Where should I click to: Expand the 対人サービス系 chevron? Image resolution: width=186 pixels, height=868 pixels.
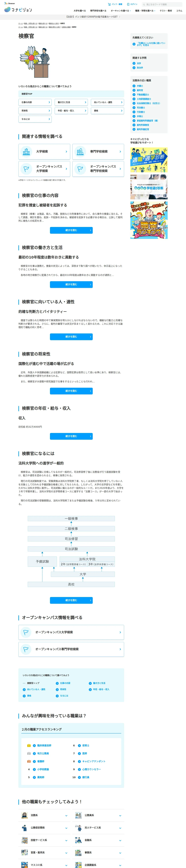120,828
